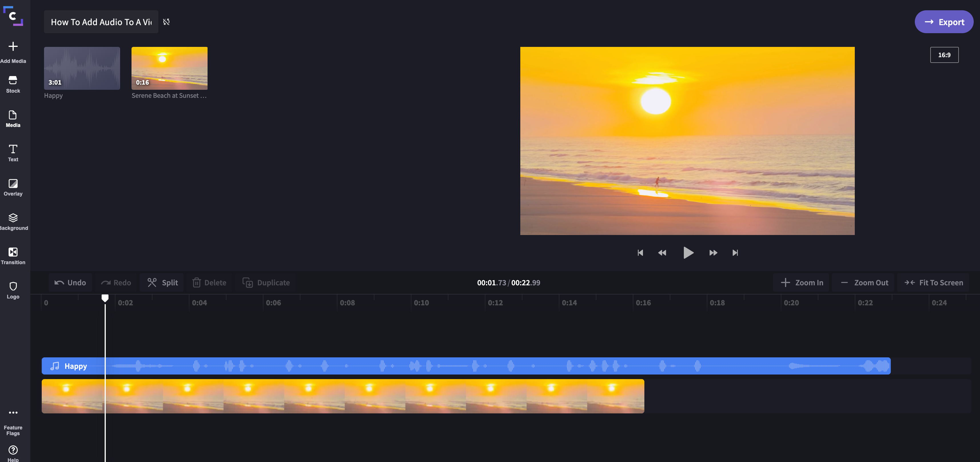
Task: Click the 0:16 ruler mark
Action: pyautogui.click(x=643, y=303)
